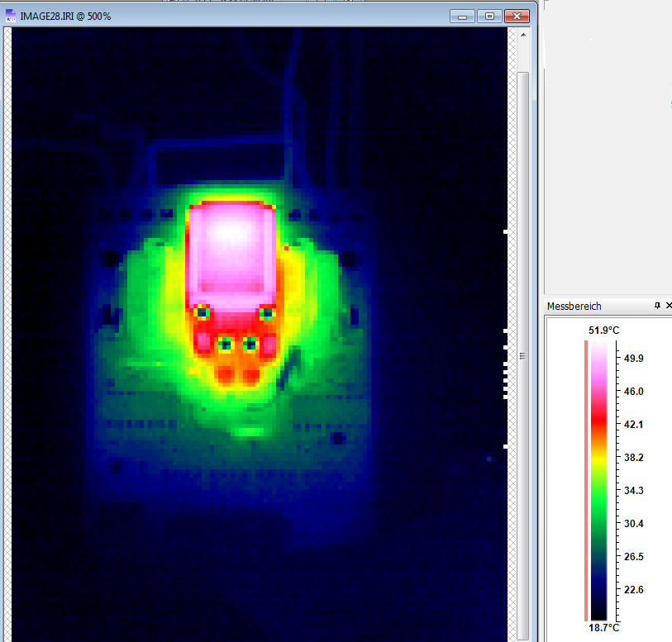Viewport: 672px width, 642px height.
Task: Pick the yellow band on temperature scale
Action: coord(599,457)
